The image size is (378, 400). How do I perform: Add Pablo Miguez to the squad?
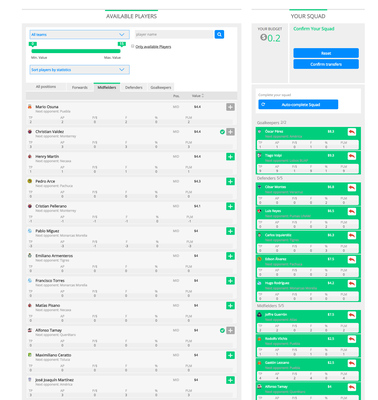tap(230, 231)
